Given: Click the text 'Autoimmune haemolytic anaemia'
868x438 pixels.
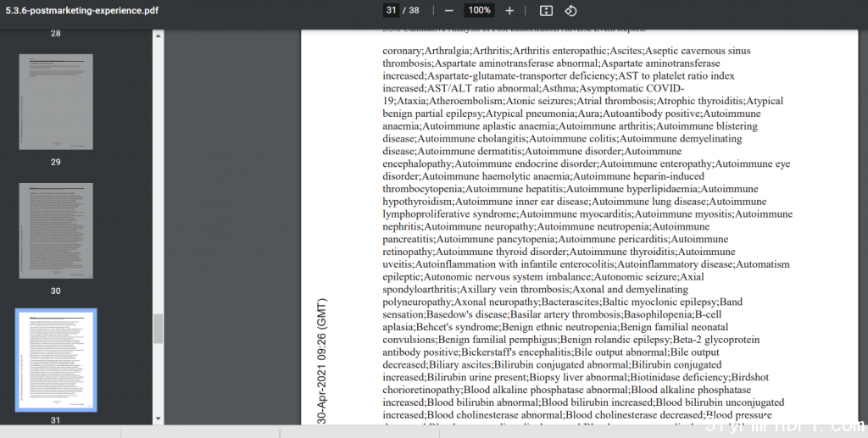Looking at the screenshot, I should pyautogui.click(x=496, y=176).
